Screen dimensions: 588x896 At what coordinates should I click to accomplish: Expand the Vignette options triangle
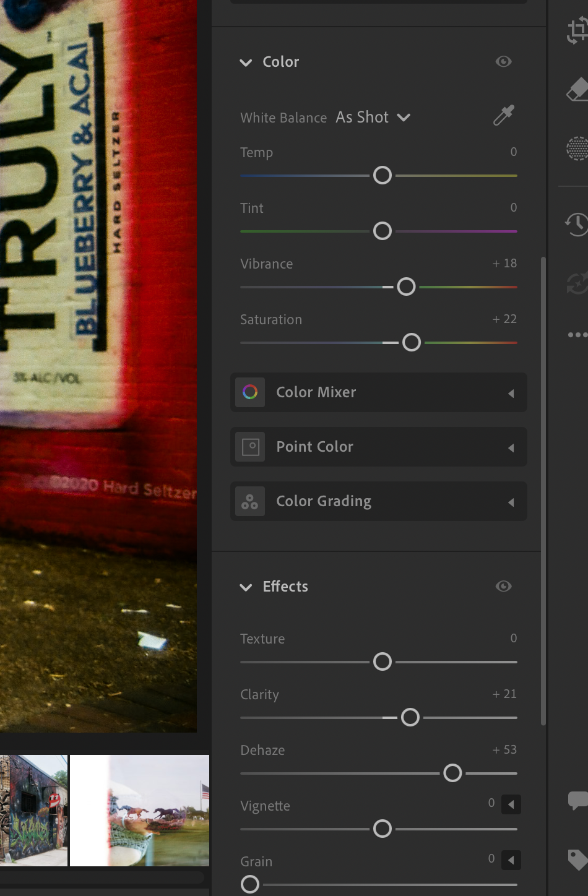pyautogui.click(x=511, y=804)
